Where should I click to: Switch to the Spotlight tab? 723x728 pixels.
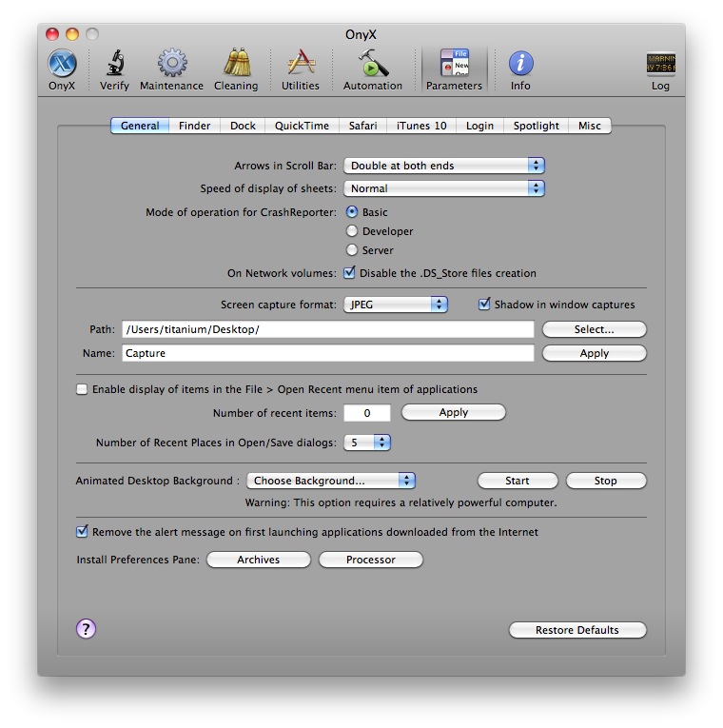click(x=536, y=126)
